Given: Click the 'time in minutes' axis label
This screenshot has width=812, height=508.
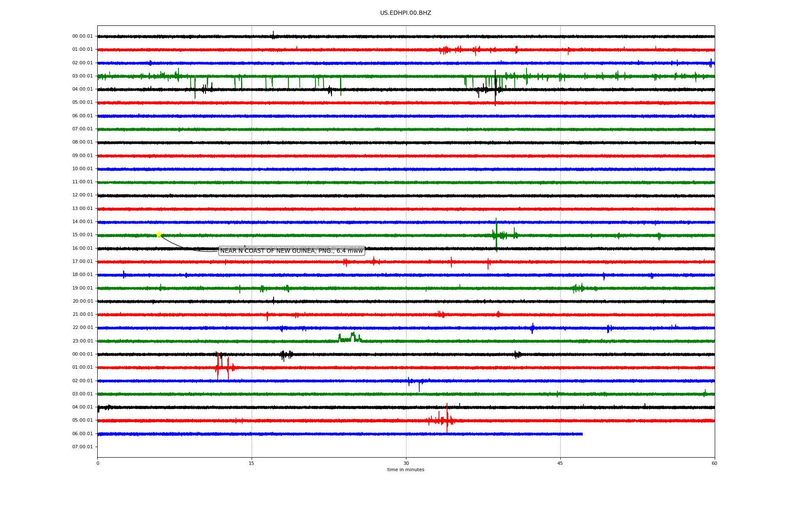Looking at the screenshot, I should tap(406, 469).
